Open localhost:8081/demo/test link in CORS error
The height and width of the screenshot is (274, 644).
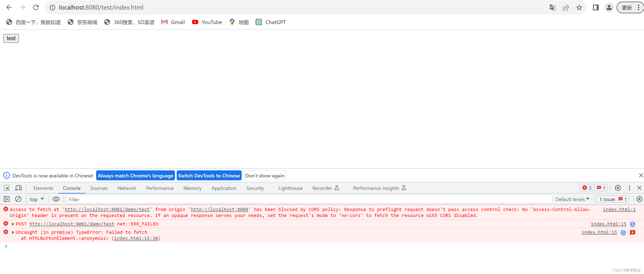(107, 209)
